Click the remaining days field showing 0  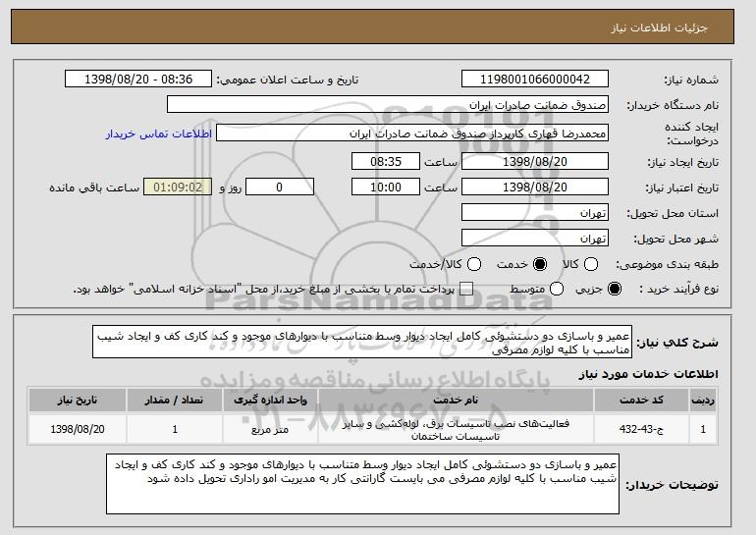click(x=280, y=187)
